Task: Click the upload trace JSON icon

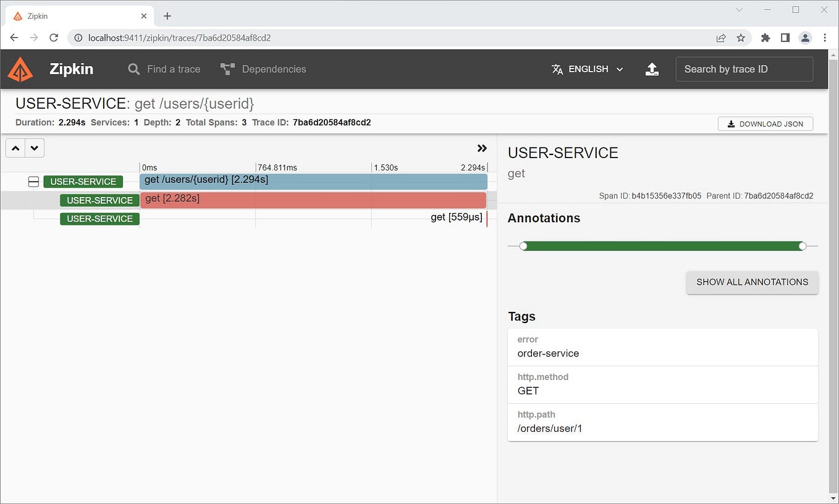Action: pos(652,69)
